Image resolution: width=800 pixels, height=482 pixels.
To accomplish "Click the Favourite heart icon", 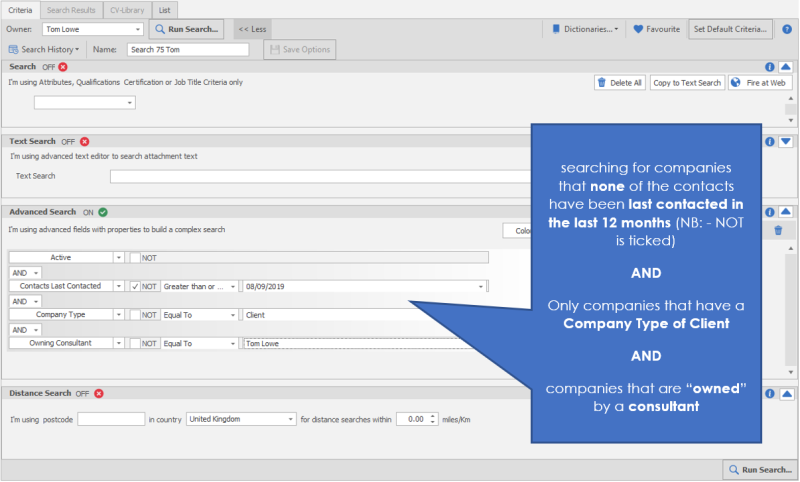I will click(638, 30).
